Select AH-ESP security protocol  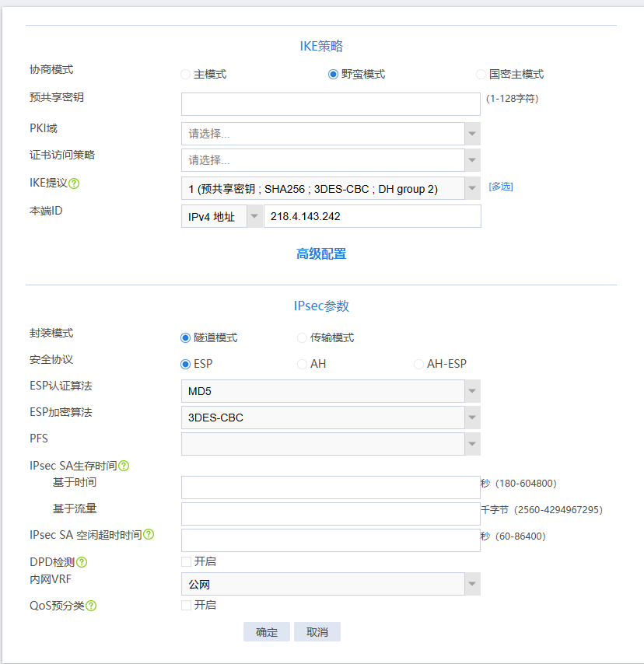(x=418, y=364)
